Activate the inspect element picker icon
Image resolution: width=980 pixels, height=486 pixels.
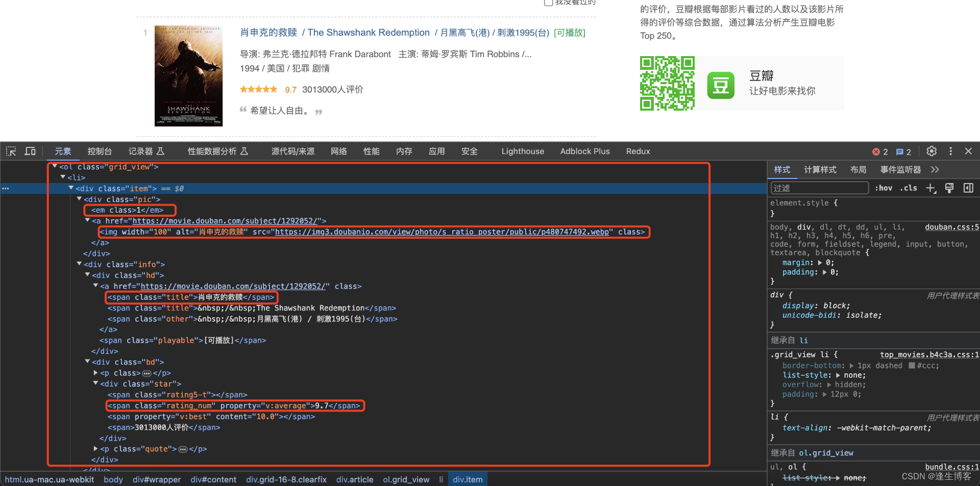tap(11, 151)
